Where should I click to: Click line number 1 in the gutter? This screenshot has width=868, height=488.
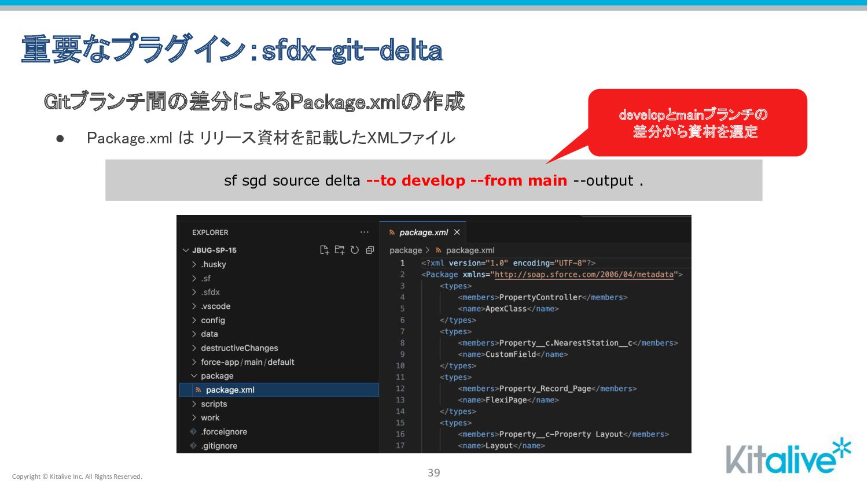402,263
